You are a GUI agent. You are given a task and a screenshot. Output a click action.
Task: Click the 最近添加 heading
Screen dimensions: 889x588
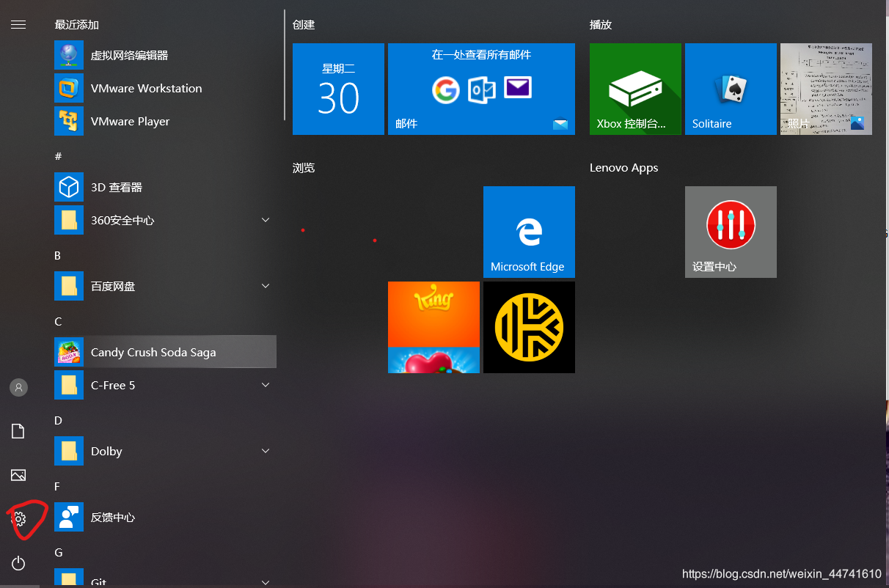[x=76, y=25]
